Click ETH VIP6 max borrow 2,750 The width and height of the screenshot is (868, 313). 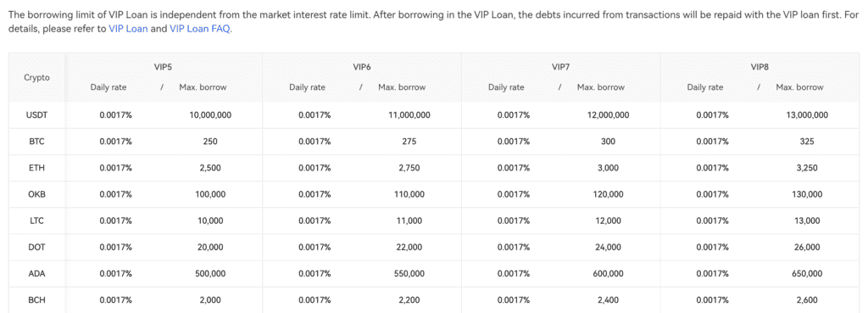(x=409, y=168)
